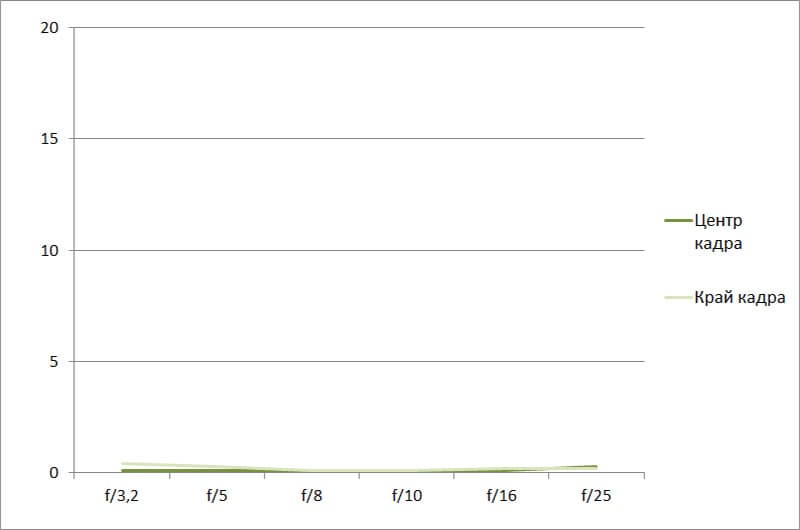Click the f/25 aperture axis label
Image resolution: width=800 pixels, height=530 pixels.
click(596, 495)
